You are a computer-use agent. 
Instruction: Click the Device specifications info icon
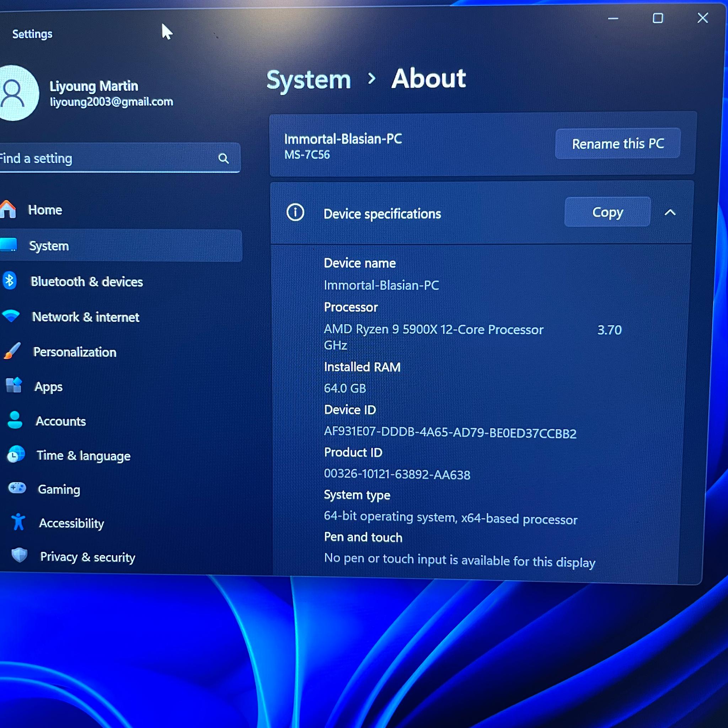[x=295, y=213]
